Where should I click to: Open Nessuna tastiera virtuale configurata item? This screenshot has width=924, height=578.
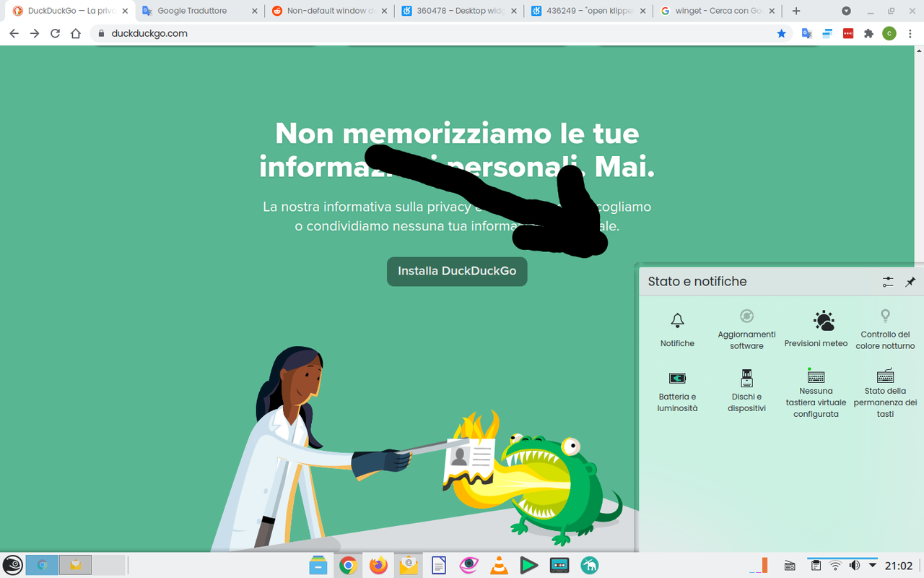pyautogui.click(x=816, y=393)
